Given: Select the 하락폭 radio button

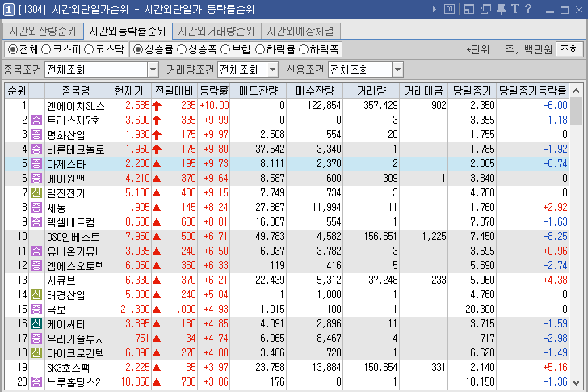Looking at the screenshot, I should 304,49.
